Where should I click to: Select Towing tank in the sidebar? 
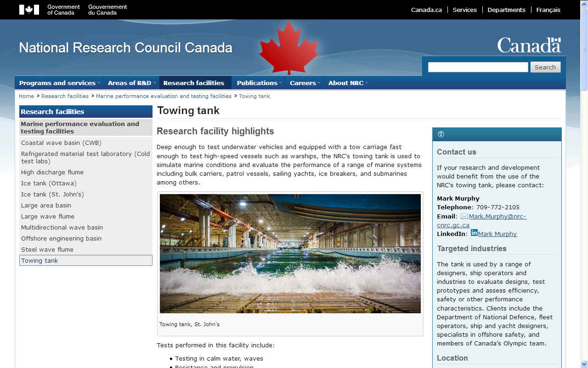85,260
